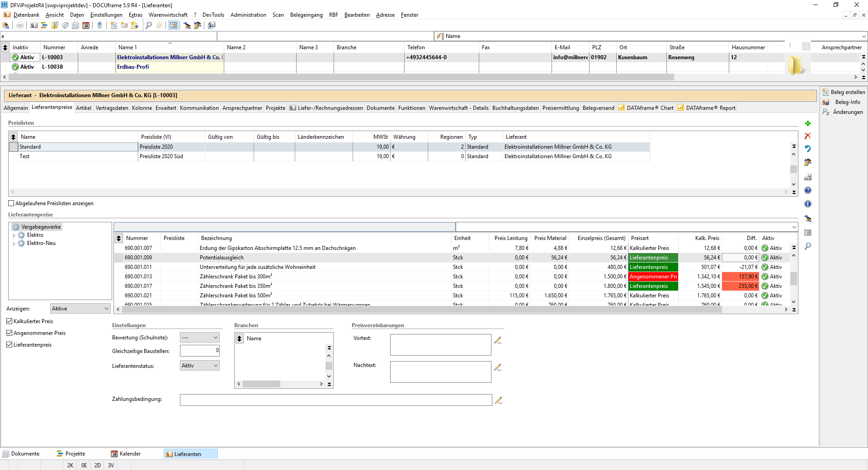
Task: Click the shortcut window toolbar icon
Action: [x=212, y=25]
